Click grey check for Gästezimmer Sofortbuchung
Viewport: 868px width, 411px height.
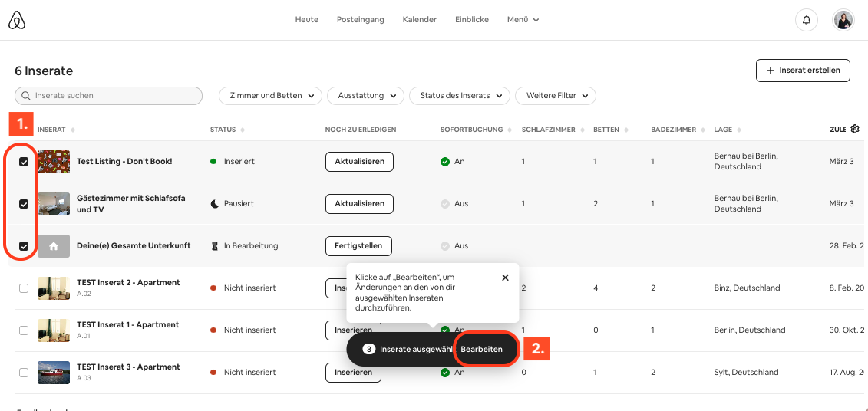pos(444,203)
